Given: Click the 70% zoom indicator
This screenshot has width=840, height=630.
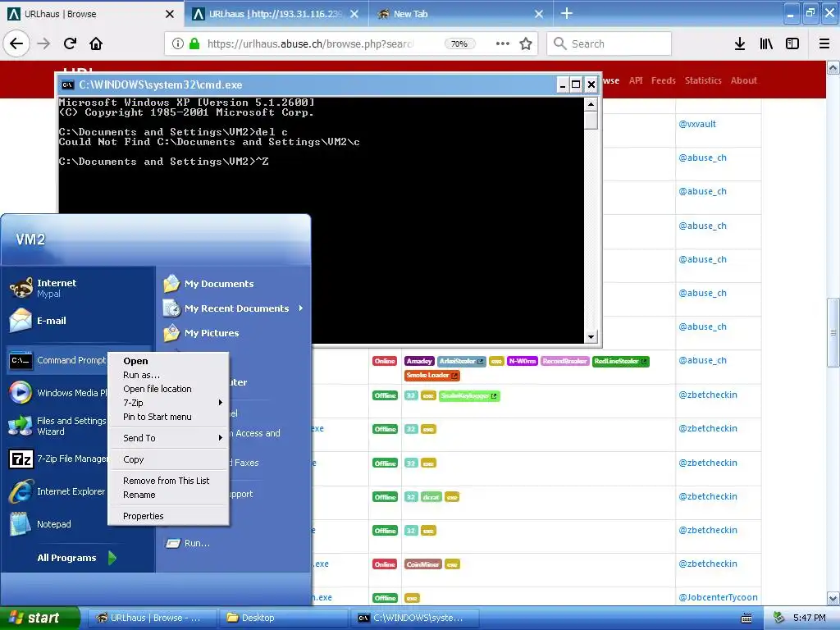Looking at the screenshot, I should (x=459, y=44).
